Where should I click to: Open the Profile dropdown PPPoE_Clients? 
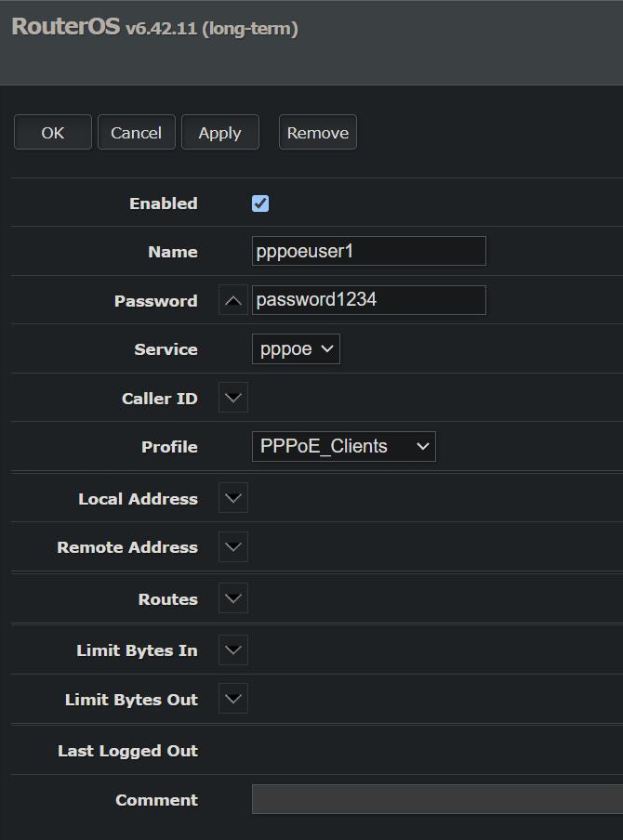(x=344, y=447)
